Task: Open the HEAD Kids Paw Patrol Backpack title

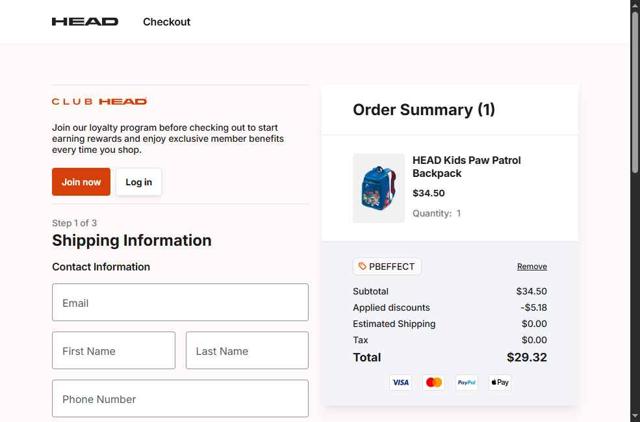Action: coord(466,166)
